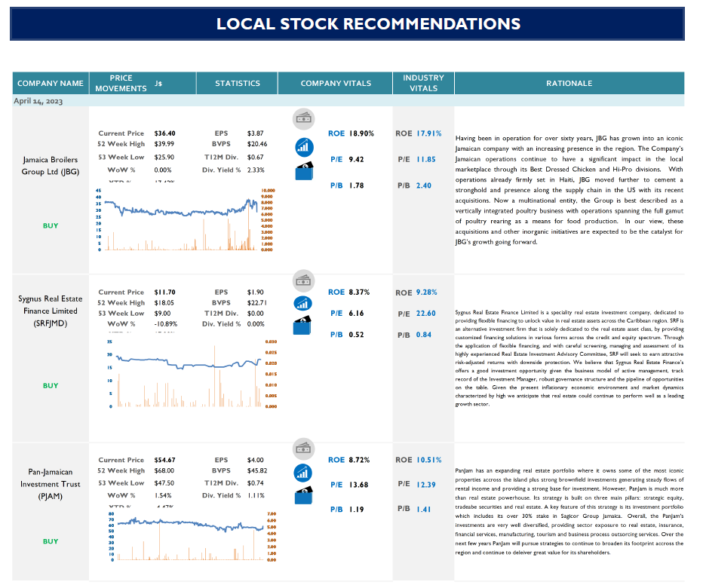The height and width of the screenshot is (588, 703).
Task: Click JBG company P/E 9.42
Action: tap(357, 160)
